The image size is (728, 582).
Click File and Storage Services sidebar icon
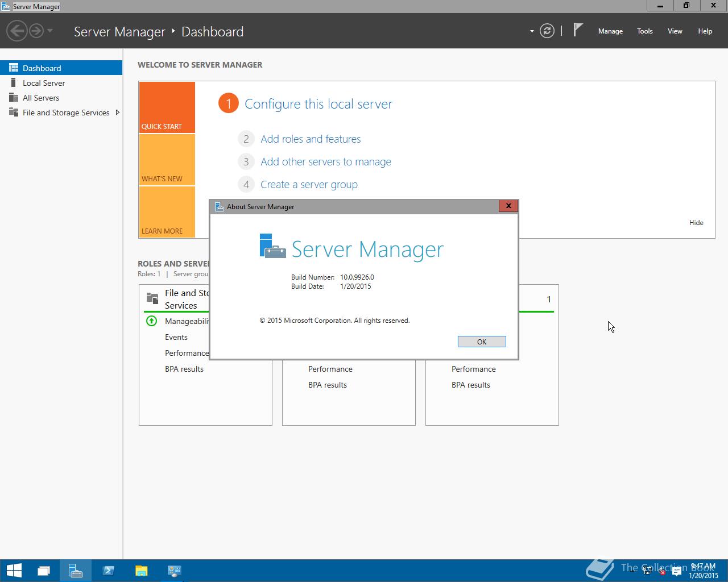14,113
